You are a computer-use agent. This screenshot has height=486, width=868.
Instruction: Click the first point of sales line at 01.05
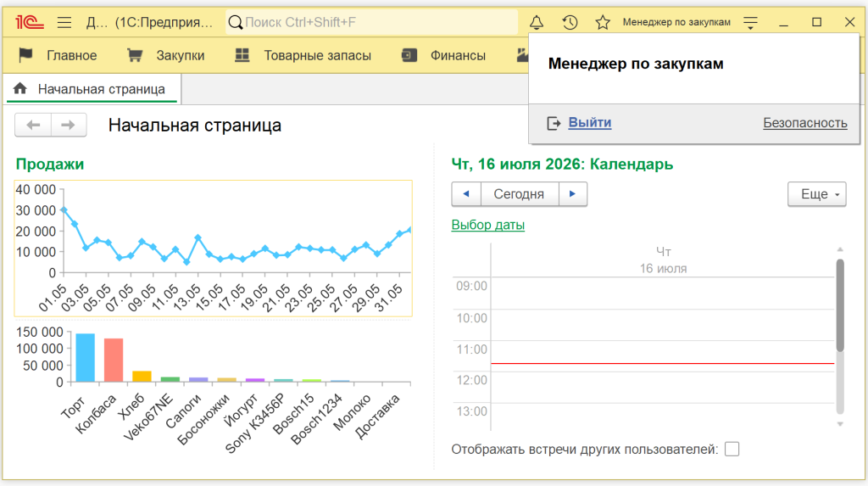pyautogui.click(x=64, y=210)
